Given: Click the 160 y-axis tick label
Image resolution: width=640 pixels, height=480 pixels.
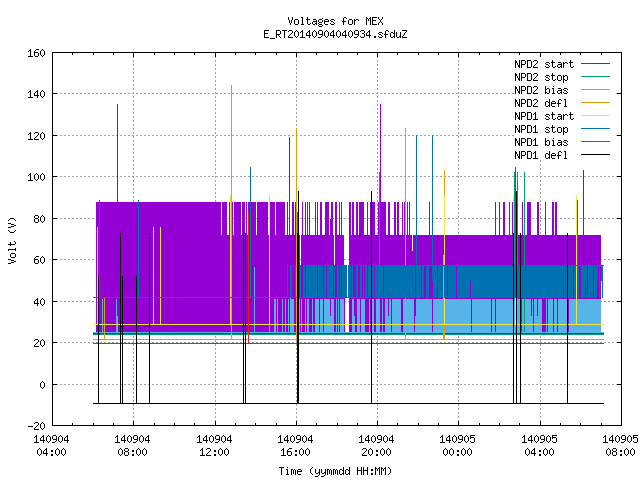Looking at the screenshot, I should coord(36,53).
